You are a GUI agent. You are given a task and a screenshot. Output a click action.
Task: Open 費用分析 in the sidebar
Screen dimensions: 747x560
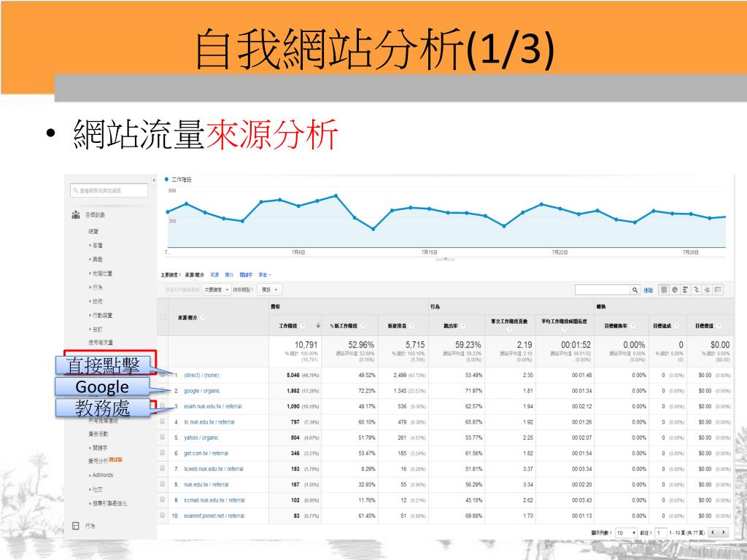tap(98, 461)
